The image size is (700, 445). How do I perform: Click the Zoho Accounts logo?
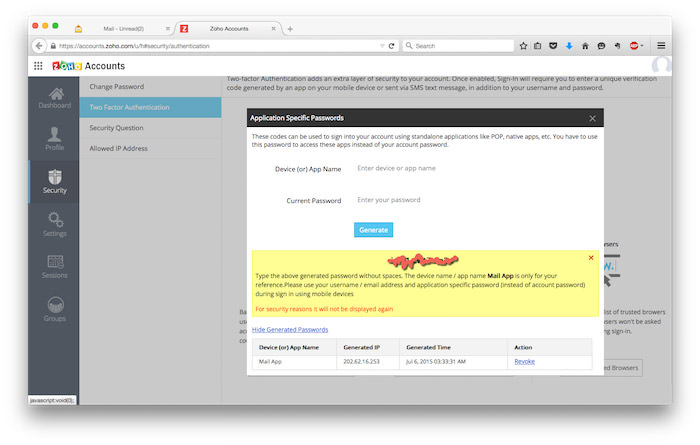[x=88, y=66]
